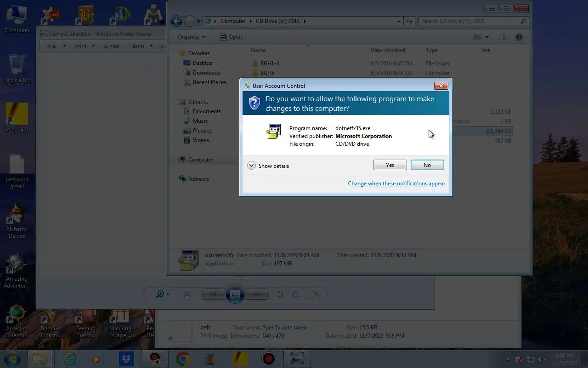Select Desktop under Favorites
Screen dimensions: 588x368
click(x=198, y=63)
